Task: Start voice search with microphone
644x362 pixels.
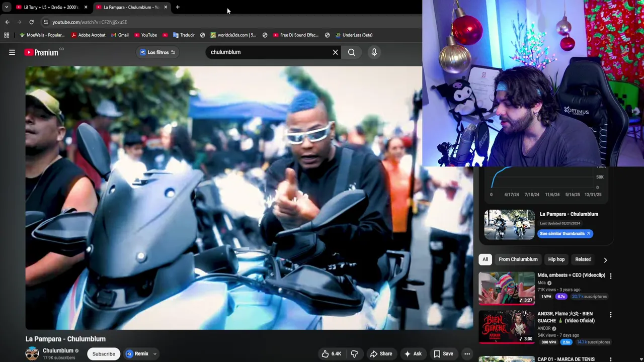Action: click(374, 52)
